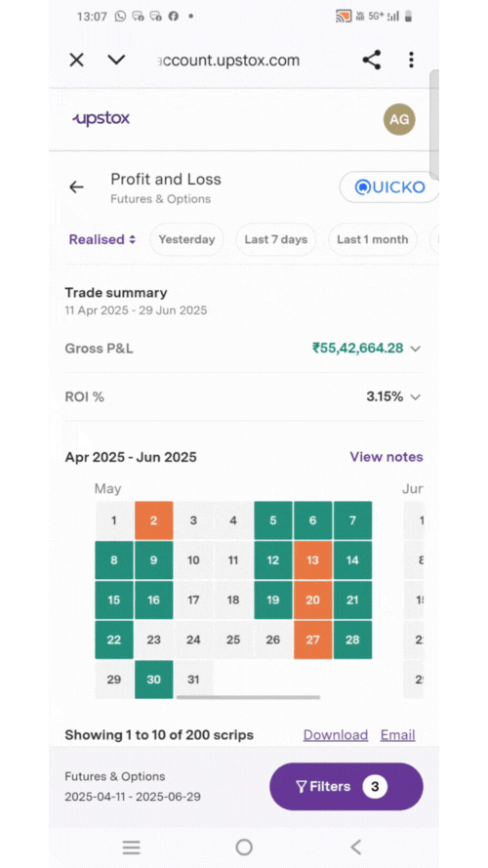Tap the AG profile avatar
Image resolution: width=488 pixels, height=868 pixels.
pos(399,119)
